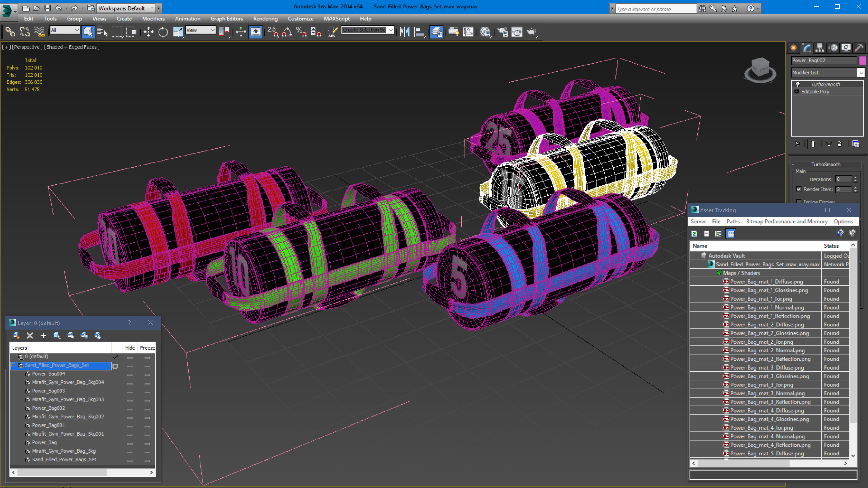Viewport: 868px width, 488px height.
Task: Select the Rotate tool
Action: 163,32
